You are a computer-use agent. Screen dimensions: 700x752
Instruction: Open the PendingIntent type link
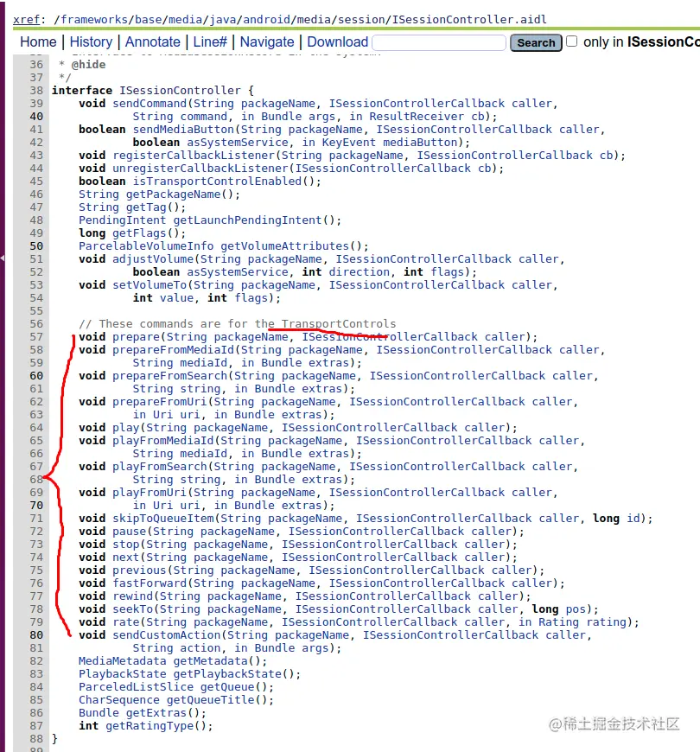[x=122, y=220]
